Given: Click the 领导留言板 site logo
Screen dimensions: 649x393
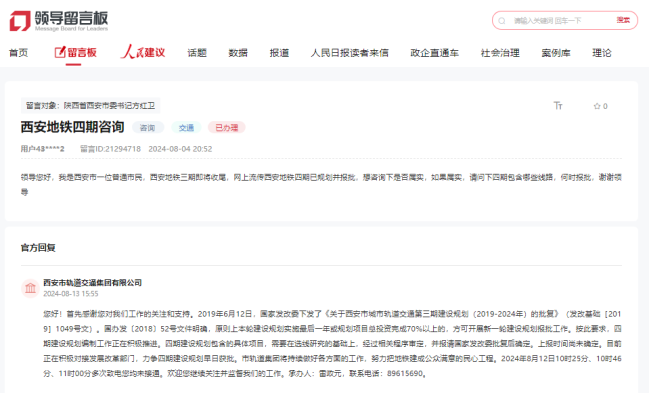Looking at the screenshot, I should pyautogui.click(x=59, y=21).
